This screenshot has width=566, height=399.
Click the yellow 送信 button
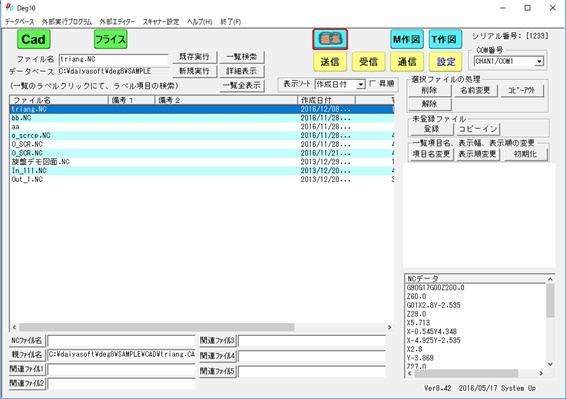click(330, 62)
